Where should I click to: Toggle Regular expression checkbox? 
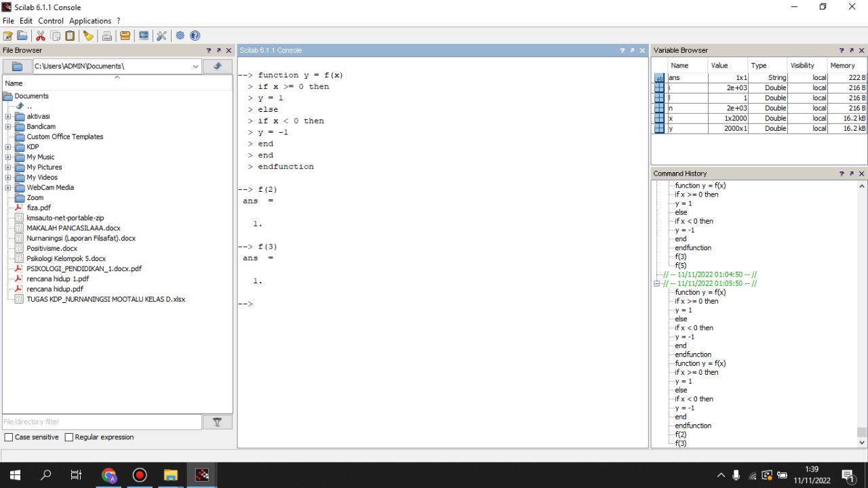68,437
